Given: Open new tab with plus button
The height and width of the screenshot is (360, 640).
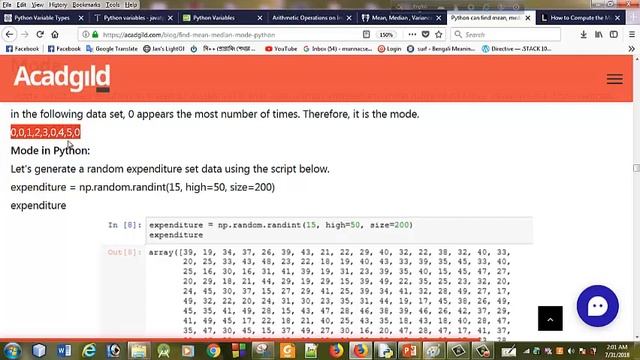Looking at the screenshot, I should pyautogui.click(x=633, y=18).
